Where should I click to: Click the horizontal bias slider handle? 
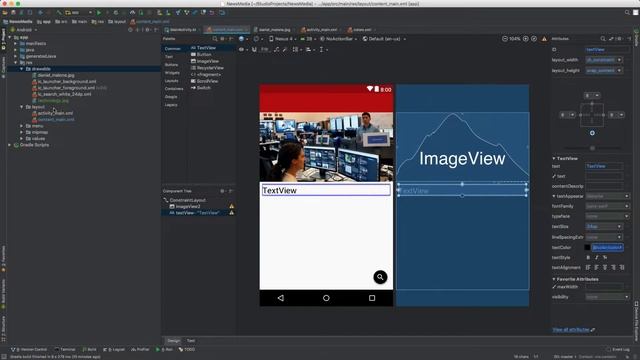coord(592,148)
